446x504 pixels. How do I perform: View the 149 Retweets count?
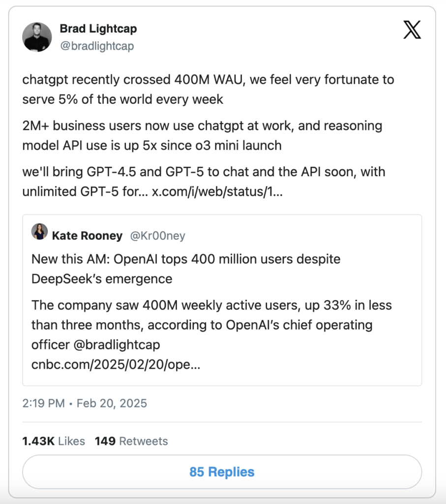(131, 441)
